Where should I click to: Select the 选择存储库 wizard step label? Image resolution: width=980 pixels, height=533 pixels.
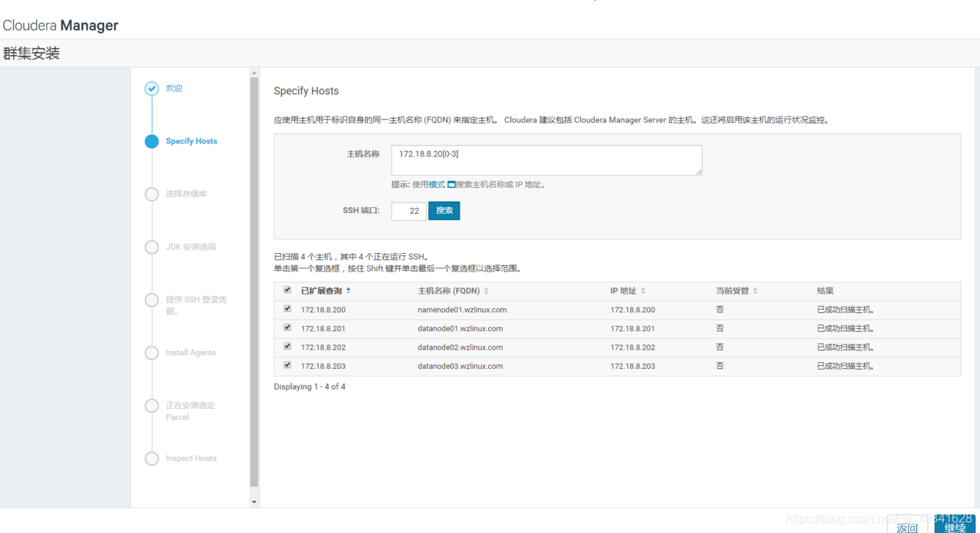tap(186, 194)
